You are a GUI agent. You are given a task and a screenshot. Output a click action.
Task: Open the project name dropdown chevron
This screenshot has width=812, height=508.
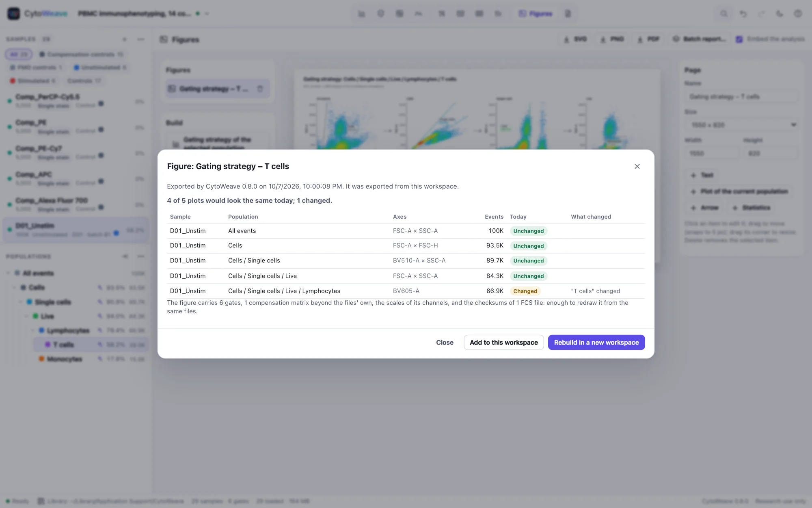[x=207, y=13]
